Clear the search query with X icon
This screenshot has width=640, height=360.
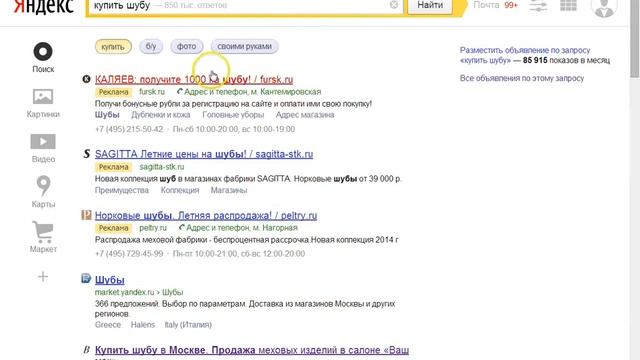[394, 5]
